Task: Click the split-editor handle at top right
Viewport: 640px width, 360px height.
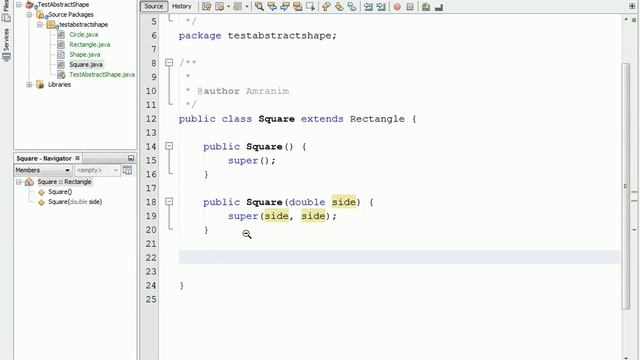Action: coord(632,7)
